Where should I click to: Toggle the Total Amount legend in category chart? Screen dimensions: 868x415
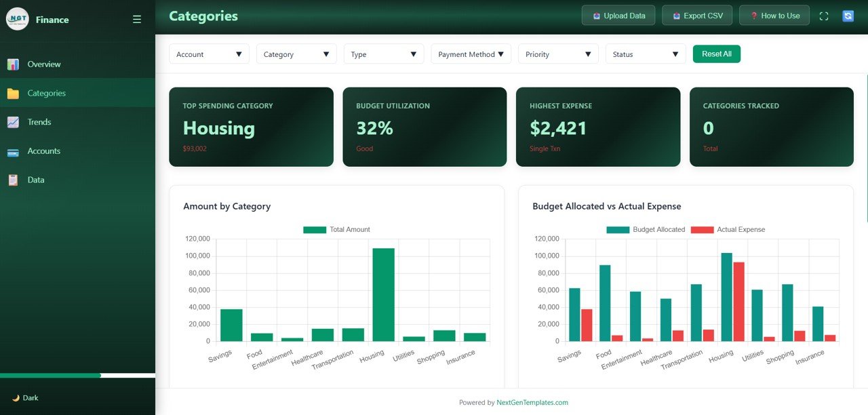(336, 229)
